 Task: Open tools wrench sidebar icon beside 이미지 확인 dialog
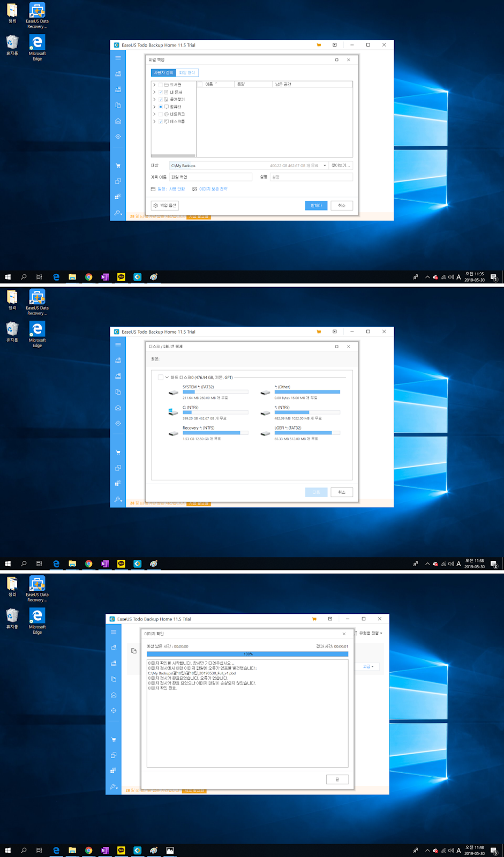pos(114,787)
